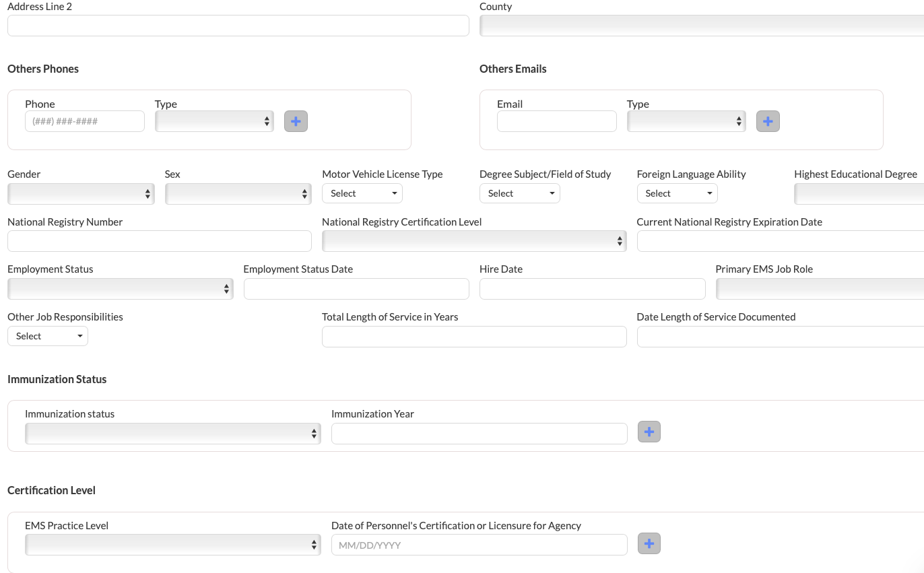Expand National Registry Certification Level dropdown
Viewport: 924px width, 573px height.
[474, 241]
